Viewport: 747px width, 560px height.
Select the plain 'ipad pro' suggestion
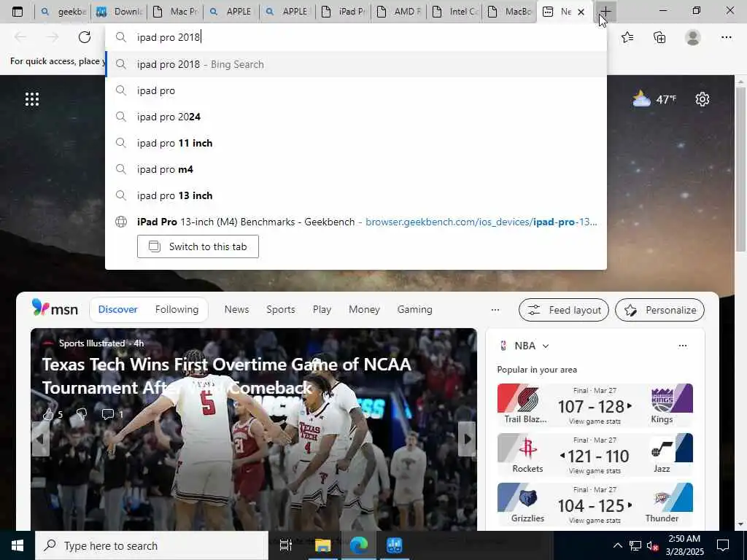click(x=356, y=90)
